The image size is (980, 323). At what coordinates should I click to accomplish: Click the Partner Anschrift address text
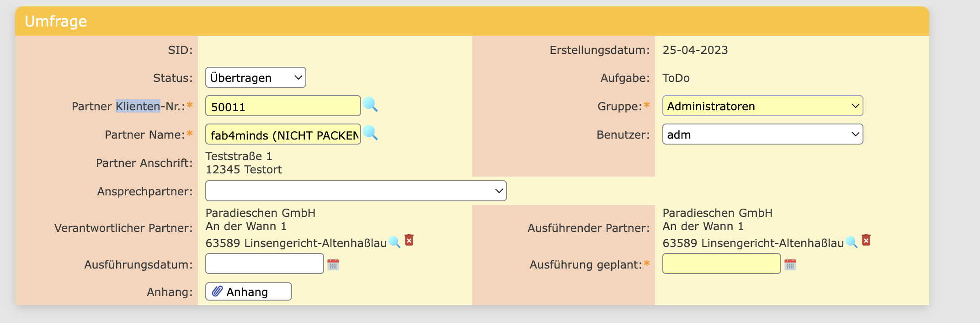[244, 163]
